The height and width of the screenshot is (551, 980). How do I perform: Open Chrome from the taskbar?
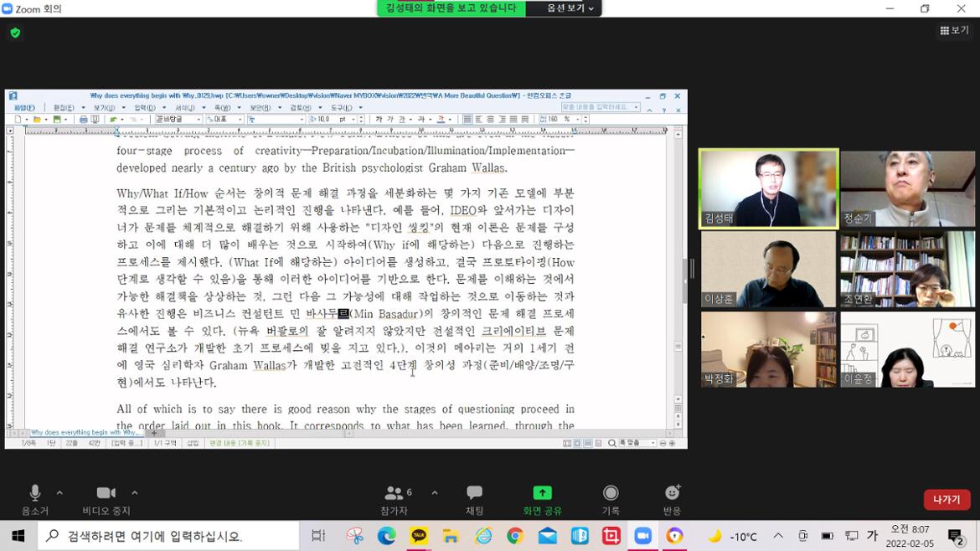click(514, 536)
